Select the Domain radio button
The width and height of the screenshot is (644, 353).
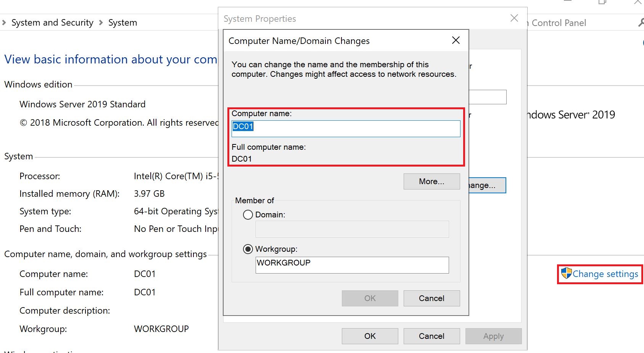click(248, 215)
